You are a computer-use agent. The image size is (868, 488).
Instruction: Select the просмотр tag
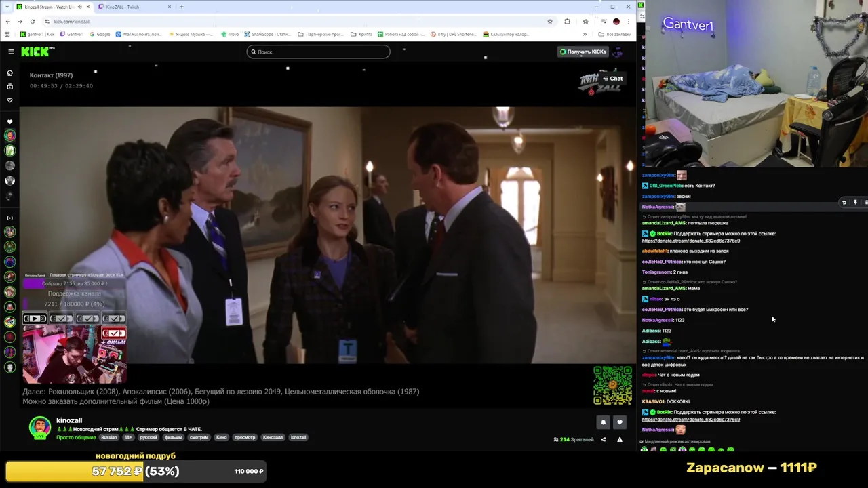tap(245, 437)
